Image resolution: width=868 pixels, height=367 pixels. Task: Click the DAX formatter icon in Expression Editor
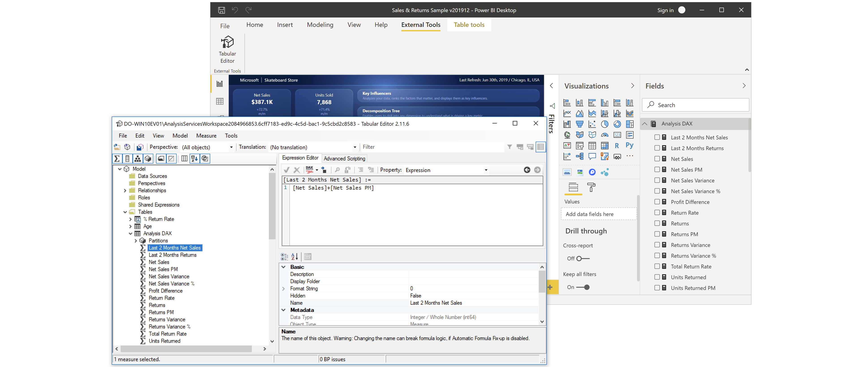(309, 170)
